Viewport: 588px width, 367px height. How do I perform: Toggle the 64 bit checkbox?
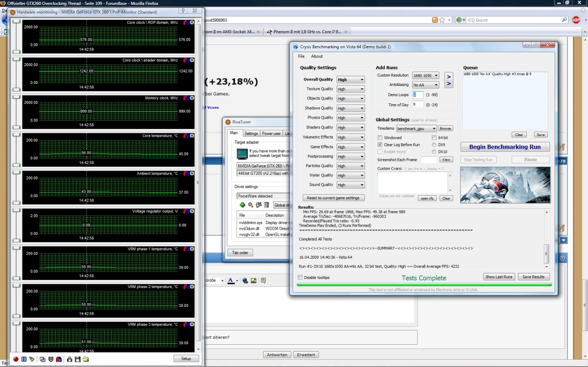click(x=434, y=138)
